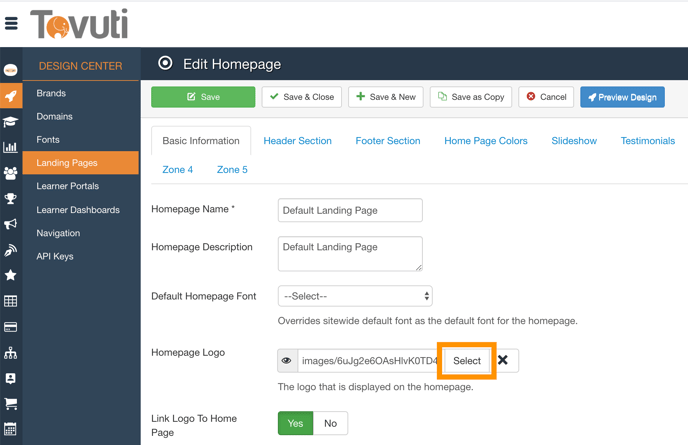688x445 pixels.
Task: Open the bar chart reports icon
Action: [x=11, y=147]
